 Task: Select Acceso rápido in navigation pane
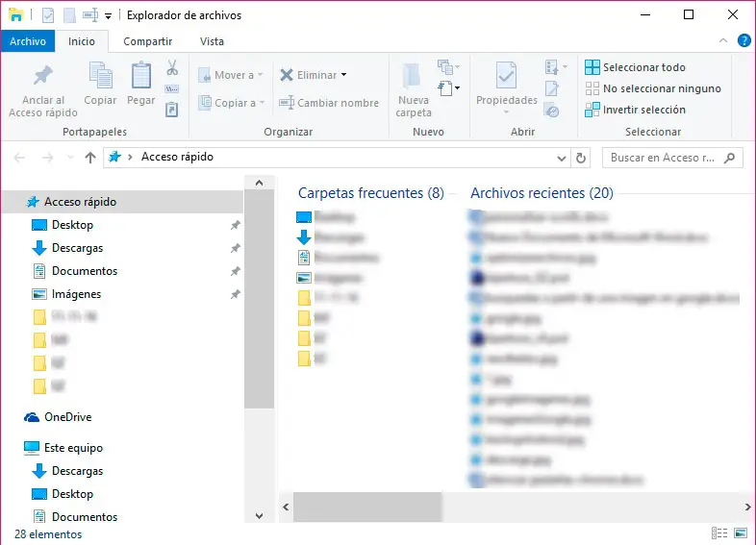(x=122, y=202)
